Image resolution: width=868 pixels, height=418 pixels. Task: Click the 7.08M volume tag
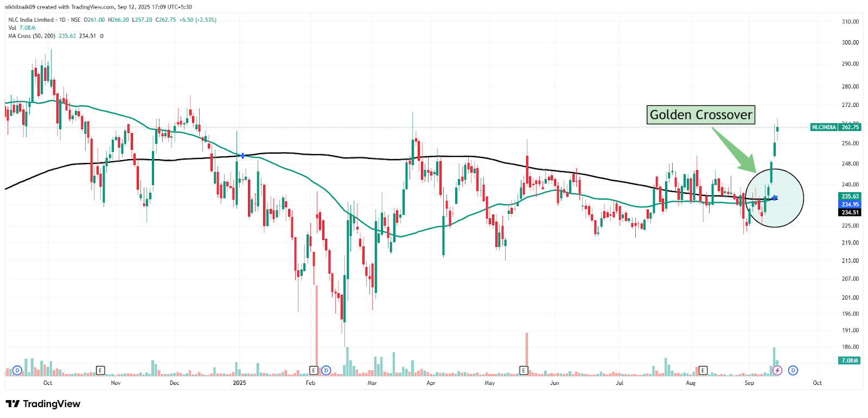pos(850,360)
